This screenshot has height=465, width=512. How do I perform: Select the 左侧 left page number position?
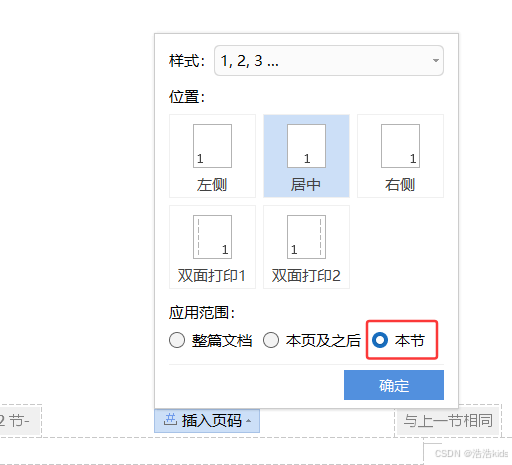(212, 156)
